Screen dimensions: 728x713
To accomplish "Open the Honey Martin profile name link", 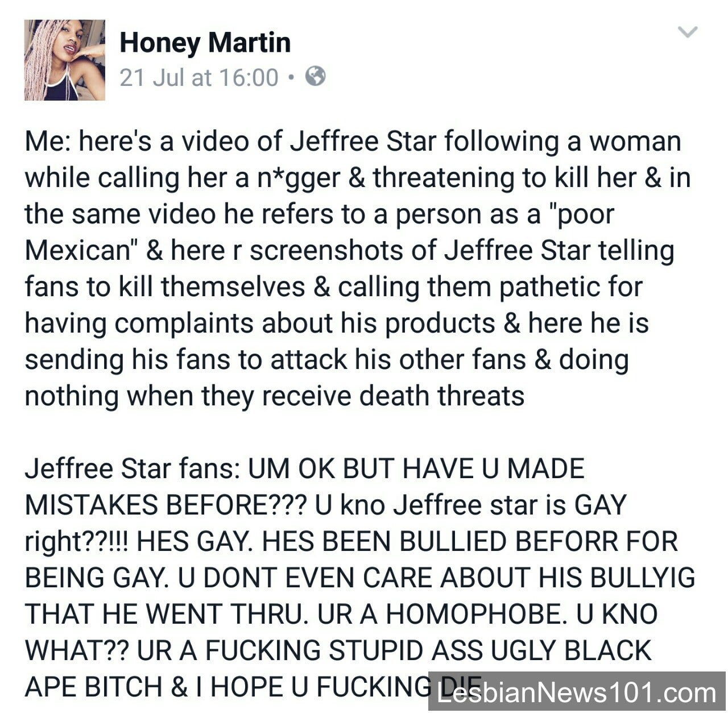I will coord(205,43).
